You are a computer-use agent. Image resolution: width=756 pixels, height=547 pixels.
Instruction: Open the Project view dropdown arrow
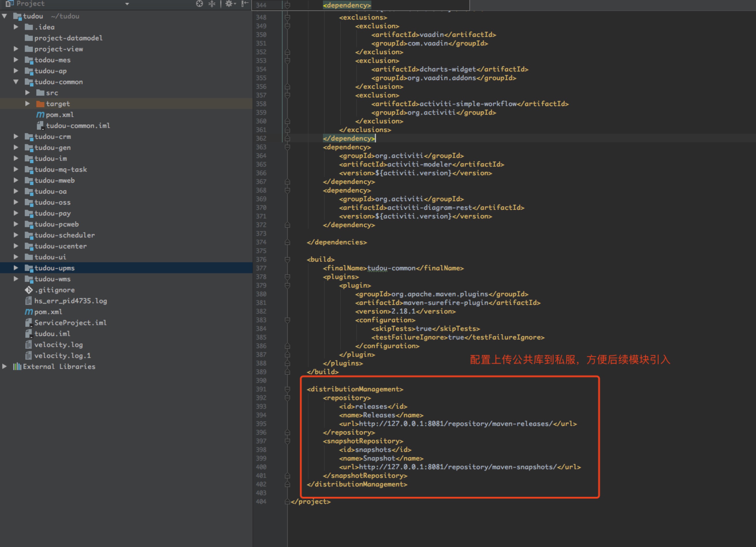[x=127, y=4]
